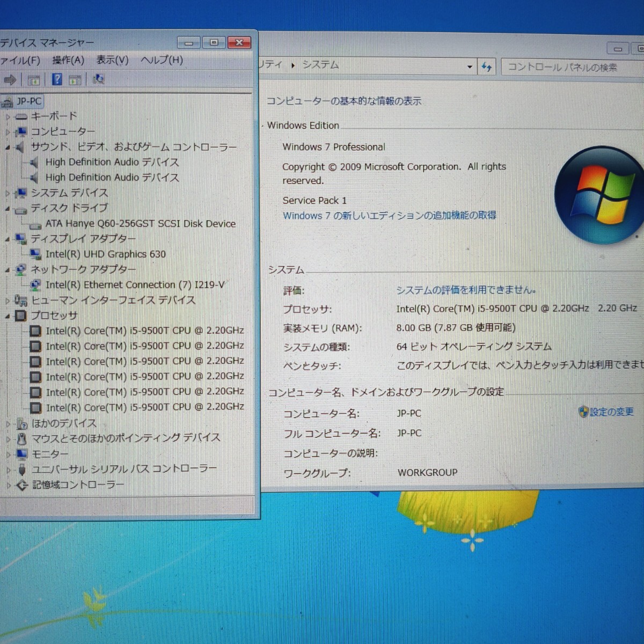Click the first i5-9500T processor icon

coord(35,331)
